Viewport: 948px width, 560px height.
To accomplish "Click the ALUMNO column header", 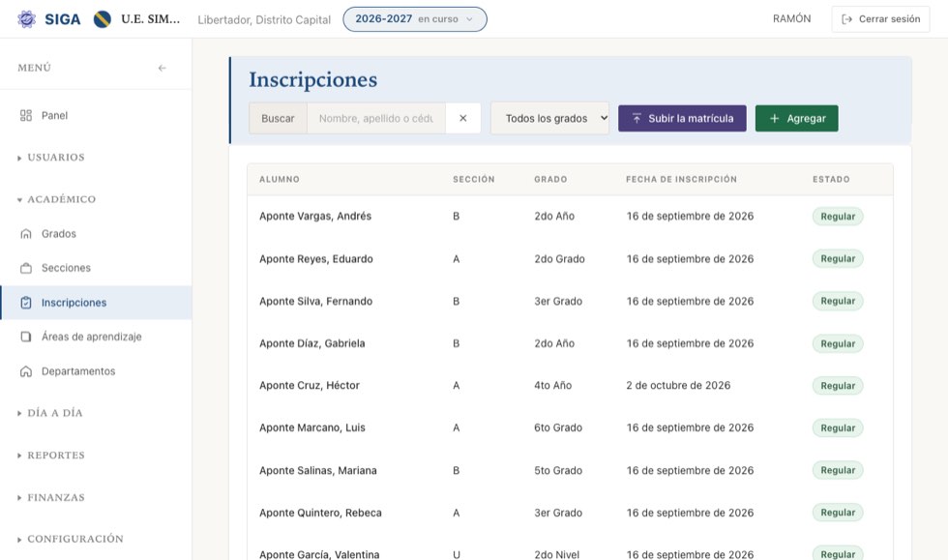I will (280, 180).
